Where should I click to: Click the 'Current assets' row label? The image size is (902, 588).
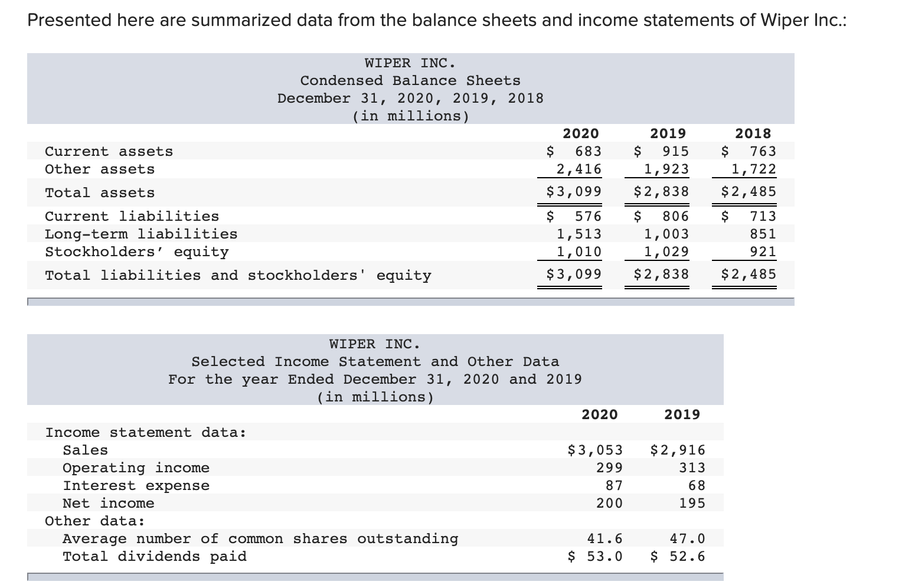[x=109, y=152]
